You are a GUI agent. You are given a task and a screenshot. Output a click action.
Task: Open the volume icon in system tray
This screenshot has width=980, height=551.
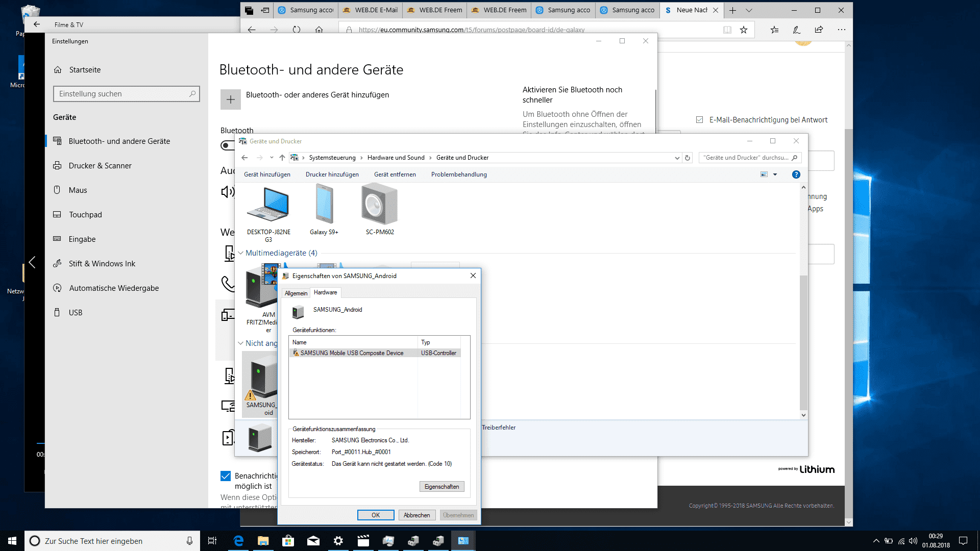(913, 541)
